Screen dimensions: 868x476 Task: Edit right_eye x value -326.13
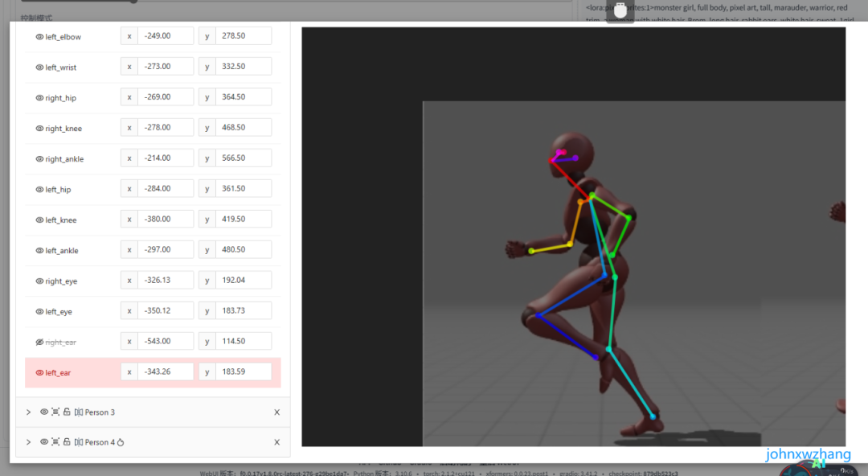[166, 280]
